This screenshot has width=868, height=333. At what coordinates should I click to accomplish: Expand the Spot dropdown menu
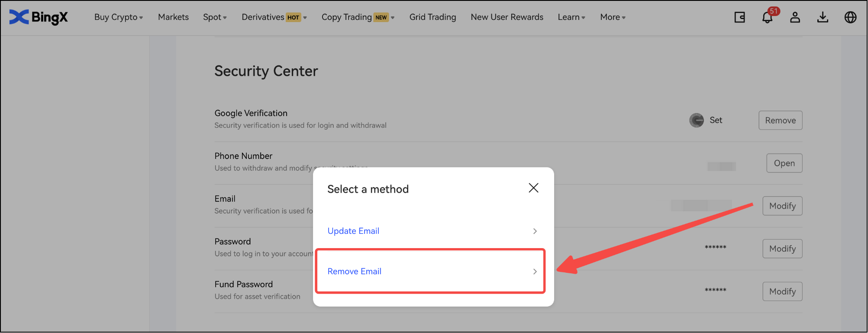(x=215, y=17)
